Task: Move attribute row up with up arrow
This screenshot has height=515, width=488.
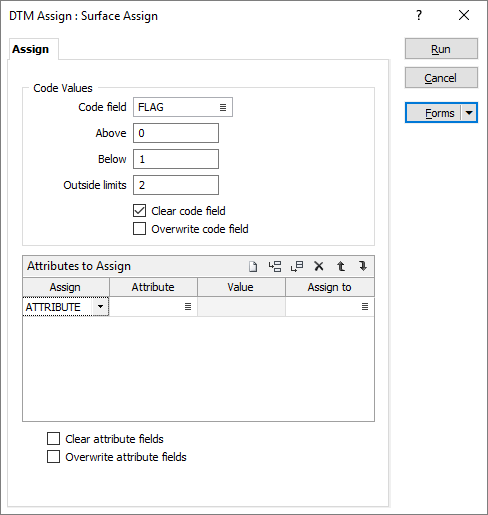Action: 341,266
